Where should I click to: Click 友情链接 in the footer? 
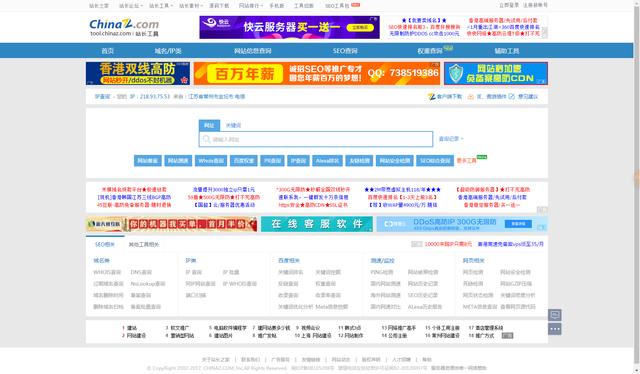click(311, 360)
